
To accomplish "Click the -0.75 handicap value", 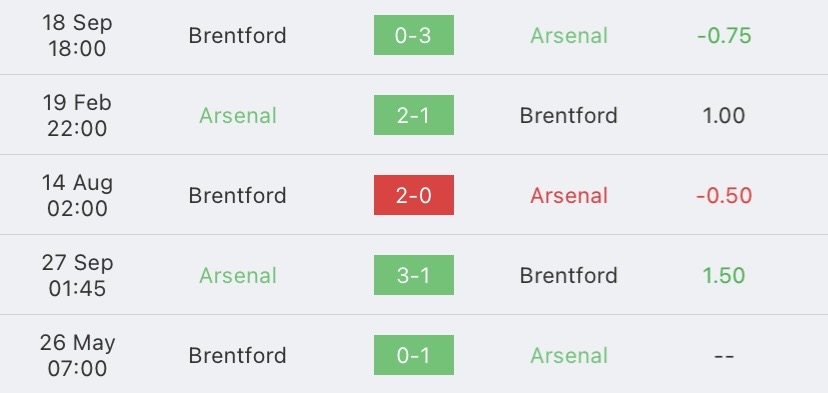I will tap(724, 35).
